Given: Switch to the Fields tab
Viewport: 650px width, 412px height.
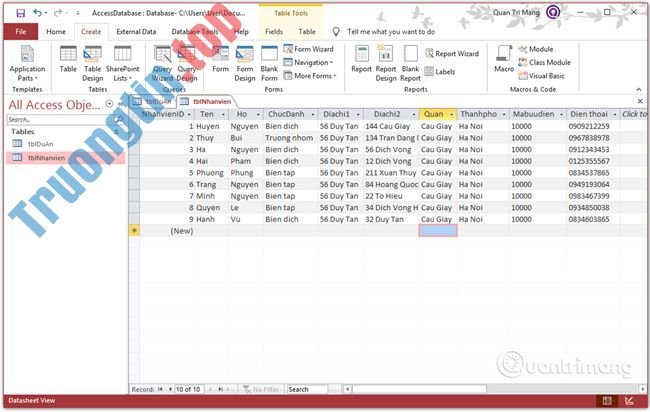Looking at the screenshot, I should coord(274,32).
